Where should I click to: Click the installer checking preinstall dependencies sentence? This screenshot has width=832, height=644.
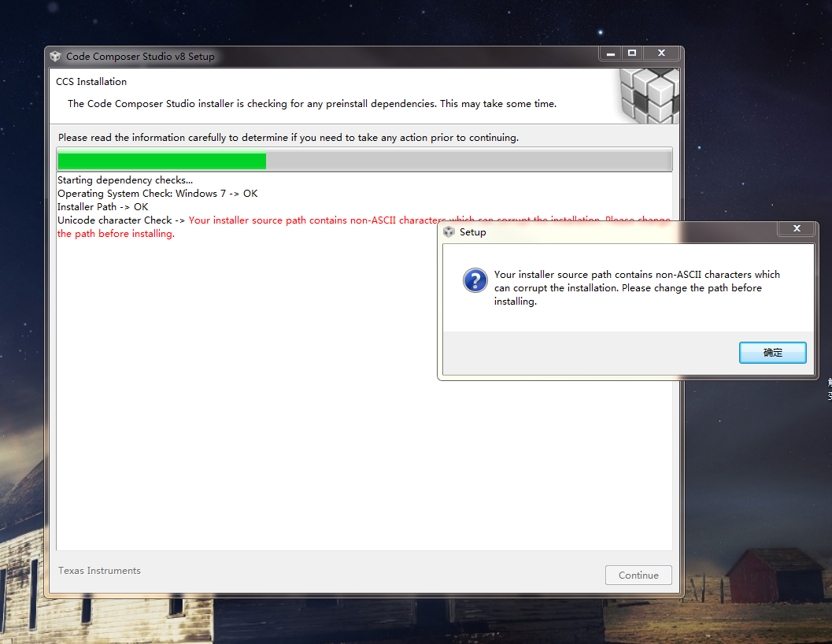(312, 104)
